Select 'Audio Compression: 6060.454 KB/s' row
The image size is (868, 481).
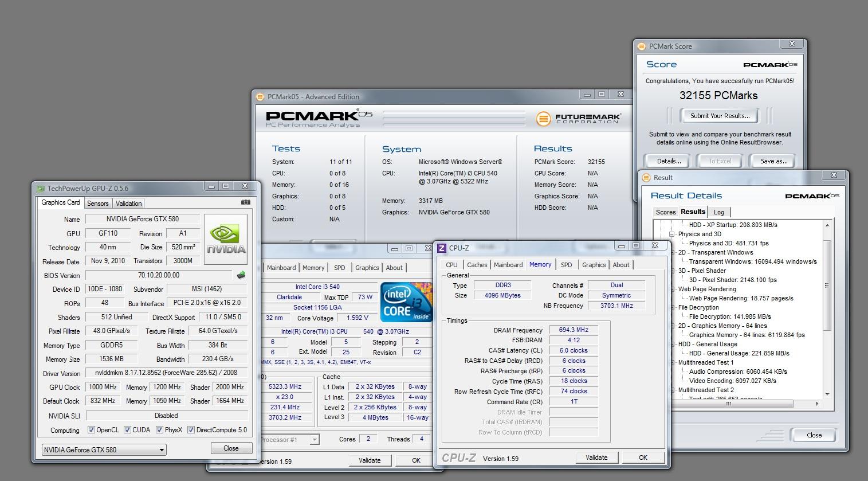738,372
